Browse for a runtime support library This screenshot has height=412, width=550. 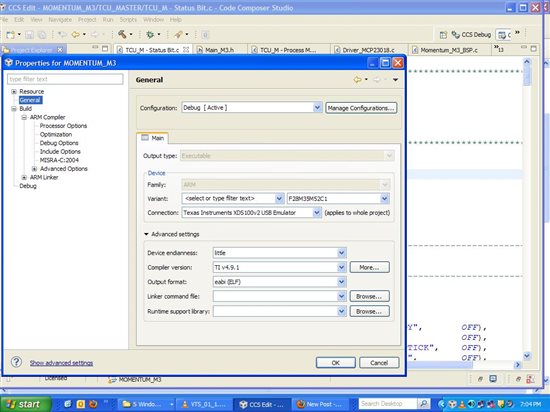(x=369, y=311)
